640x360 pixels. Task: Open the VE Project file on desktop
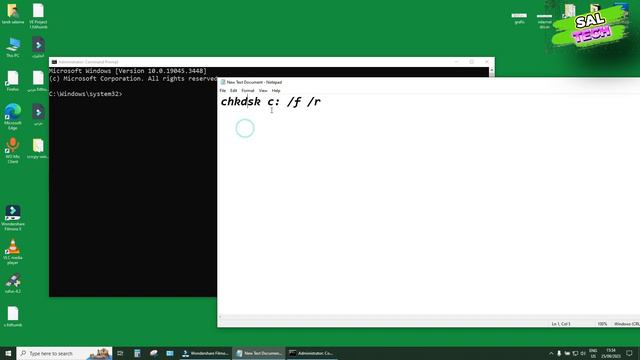pos(38,16)
